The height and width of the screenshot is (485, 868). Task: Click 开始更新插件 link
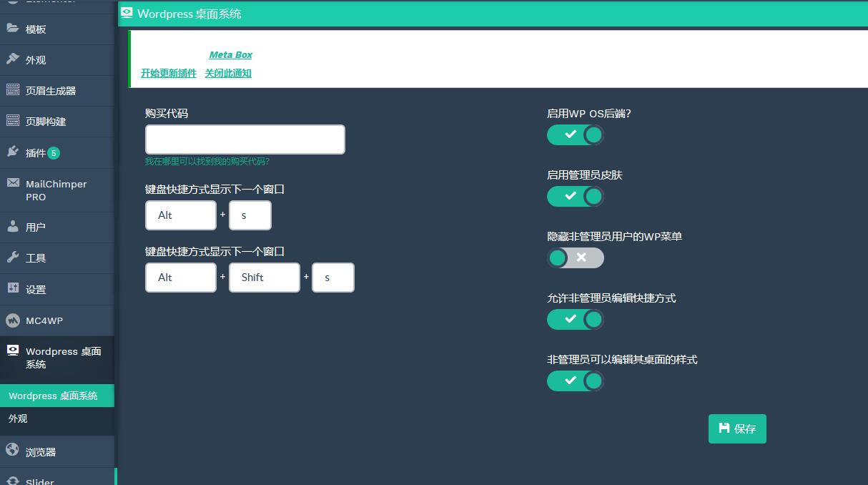tap(169, 73)
